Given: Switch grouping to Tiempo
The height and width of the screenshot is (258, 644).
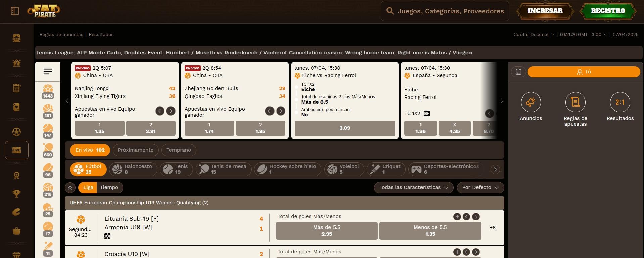Looking at the screenshot, I should (109, 187).
